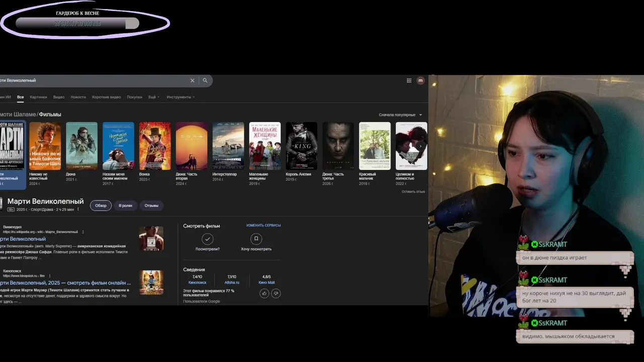Open the Красивый мальчик poster

click(x=375, y=146)
